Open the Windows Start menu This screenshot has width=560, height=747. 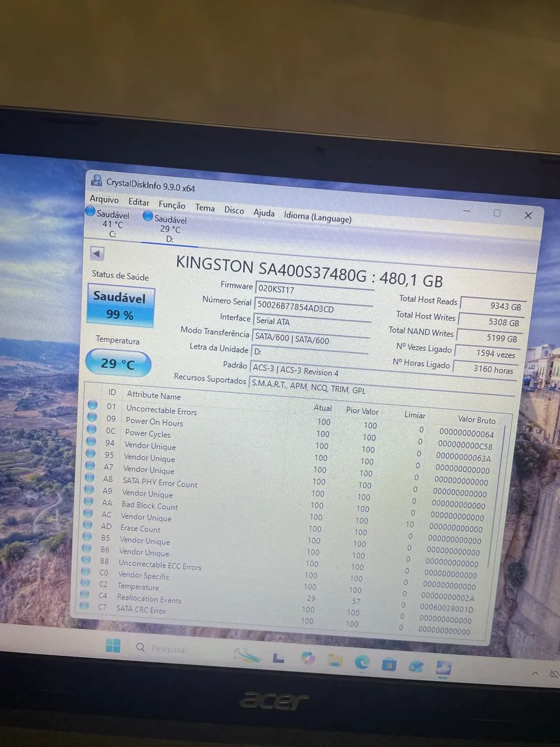point(113,645)
